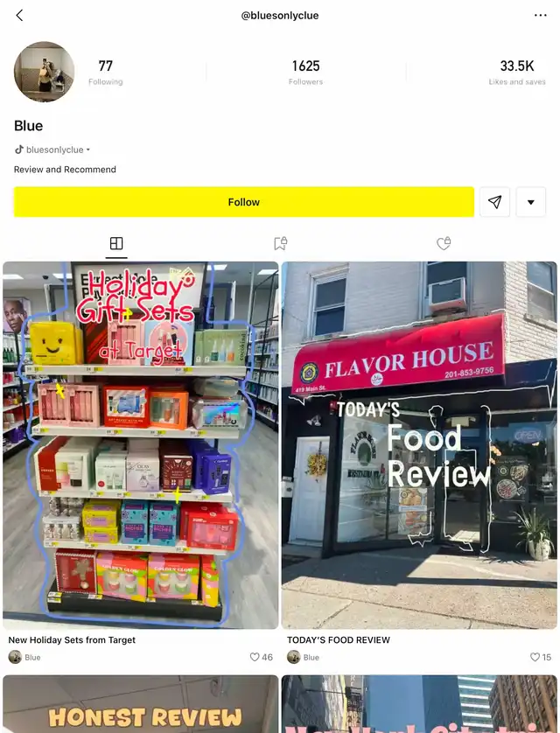Viewport: 560px width, 733px height.
Task: Open author avatar under Food Review post
Action: pos(293,657)
